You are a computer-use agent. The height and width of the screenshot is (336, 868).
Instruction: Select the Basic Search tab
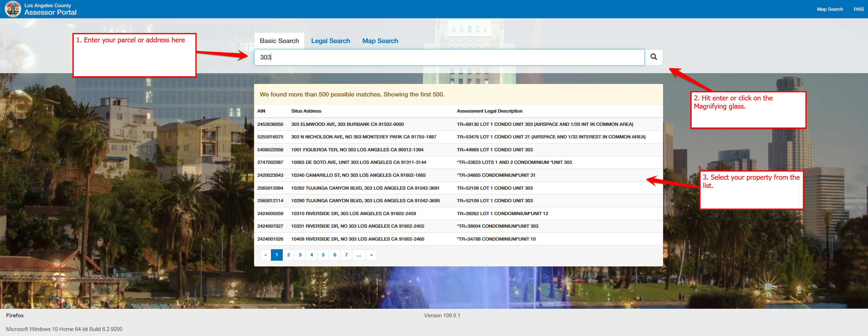point(279,41)
